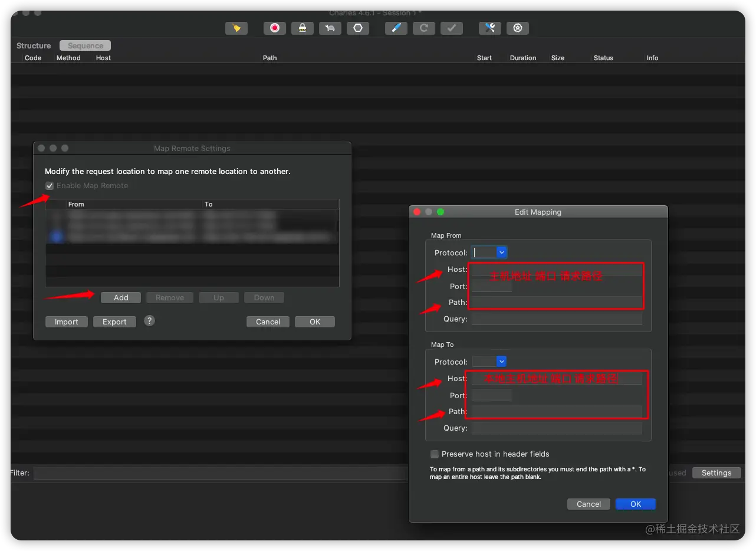Viewport: 756px width, 551px height.
Task: Click the Map From Query input field
Action: 557,319
